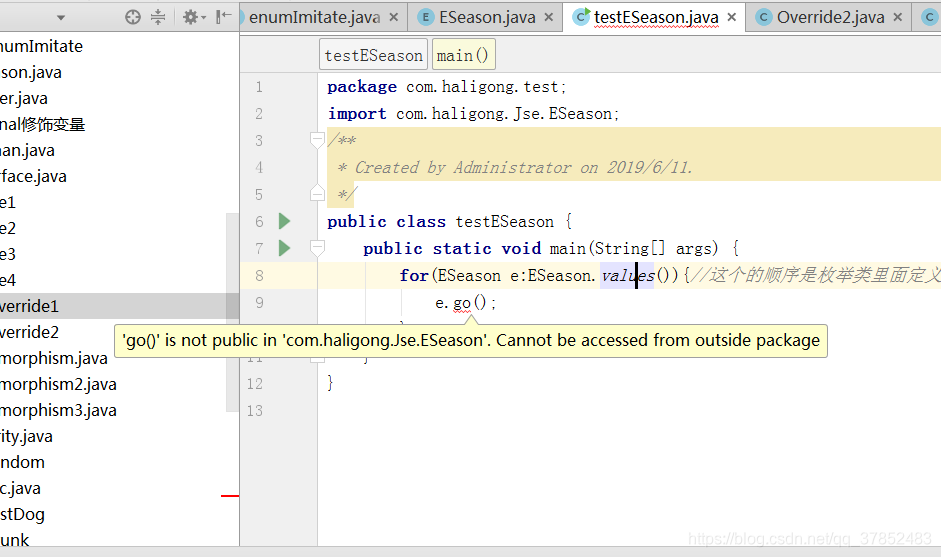941x557 pixels.
Task: Select e3 item in project tree
Action: click(8, 254)
